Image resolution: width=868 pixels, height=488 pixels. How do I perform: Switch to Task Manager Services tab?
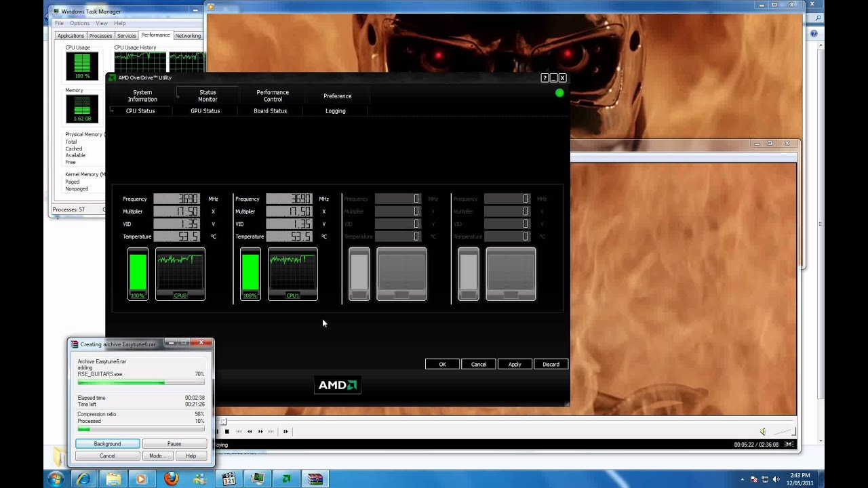127,35
